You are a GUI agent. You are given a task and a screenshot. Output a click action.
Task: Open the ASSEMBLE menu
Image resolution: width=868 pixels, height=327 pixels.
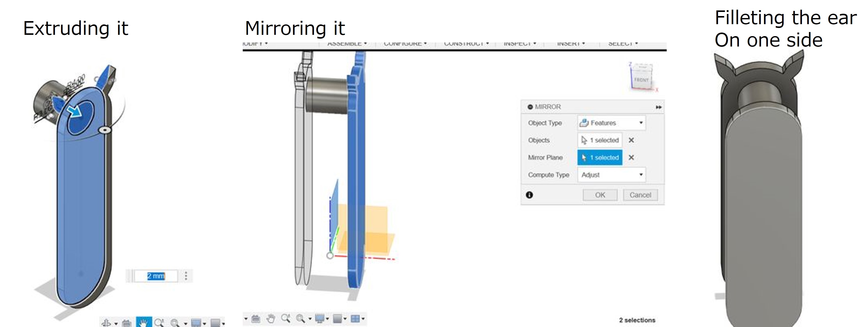347,44
